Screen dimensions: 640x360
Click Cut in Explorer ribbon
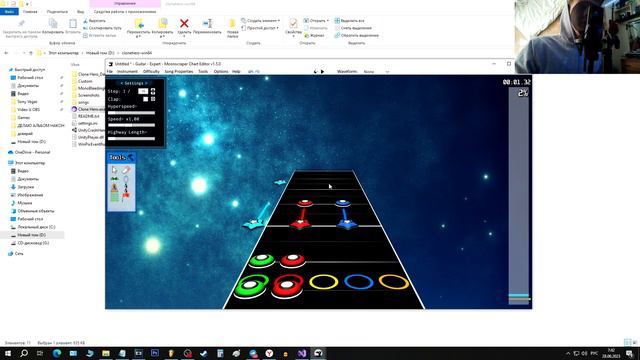(x=94, y=20)
